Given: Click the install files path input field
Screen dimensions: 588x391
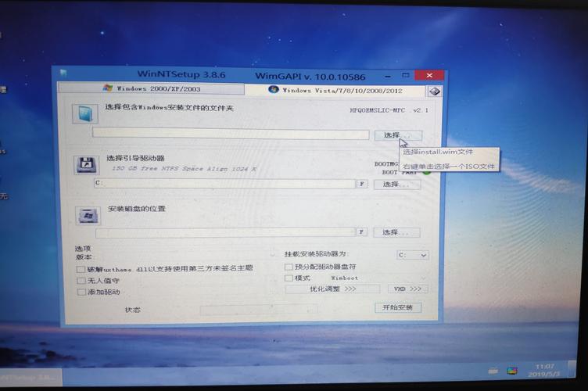Looking at the screenshot, I should click(x=231, y=134).
